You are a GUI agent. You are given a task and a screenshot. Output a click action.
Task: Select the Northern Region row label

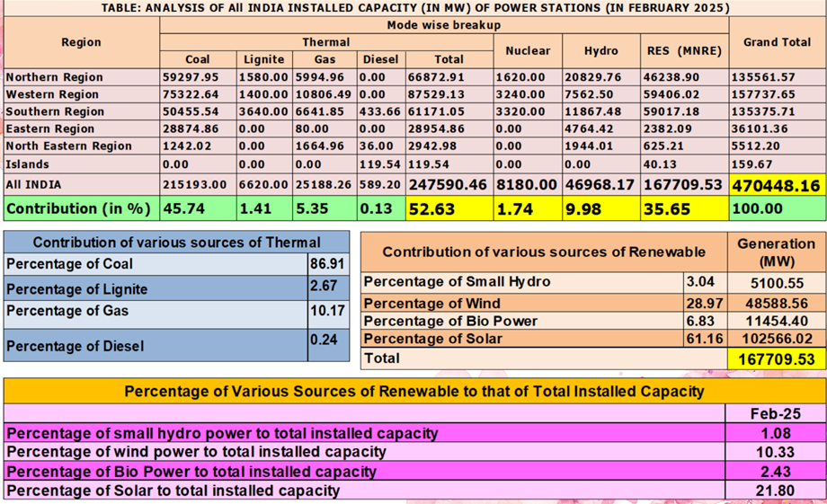click(54, 77)
